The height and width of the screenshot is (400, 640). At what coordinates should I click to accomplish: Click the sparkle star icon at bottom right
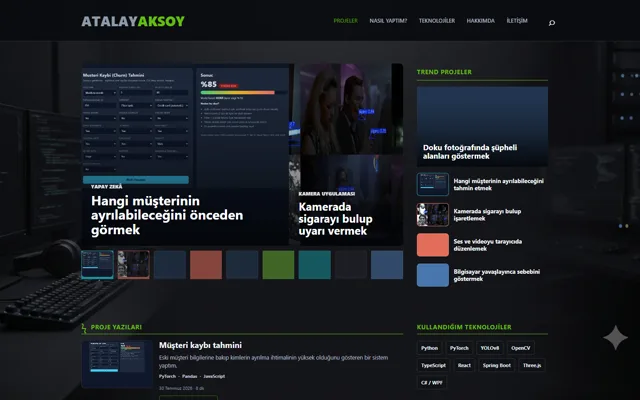(x=615, y=337)
